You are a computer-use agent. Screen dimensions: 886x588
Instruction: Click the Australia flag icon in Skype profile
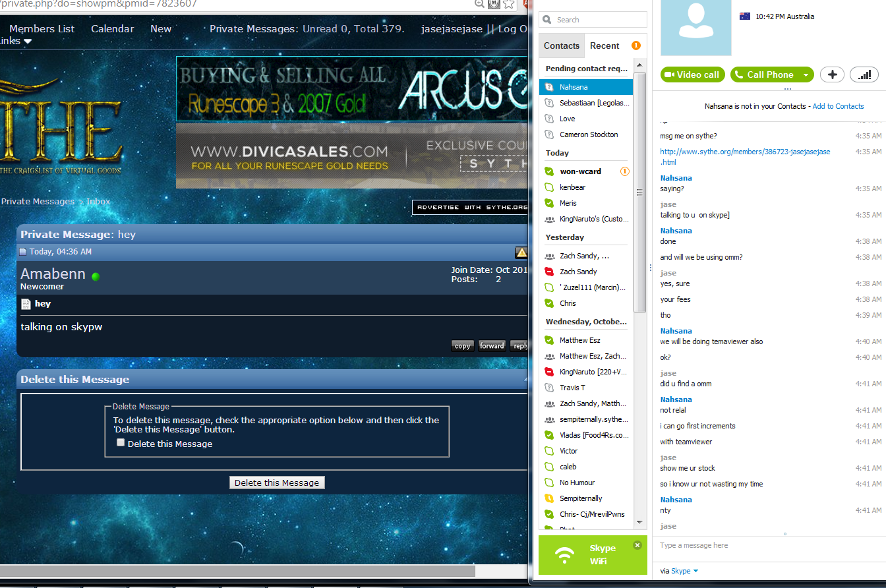point(745,16)
